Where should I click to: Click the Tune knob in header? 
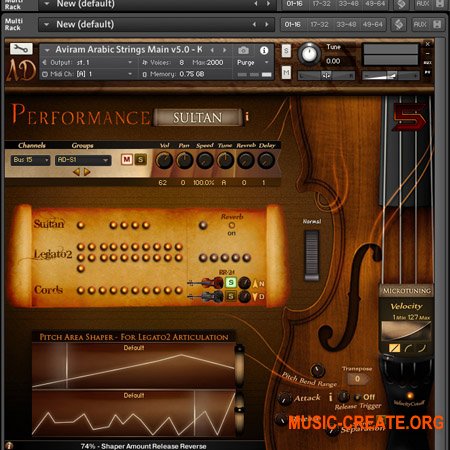pos(309,54)
